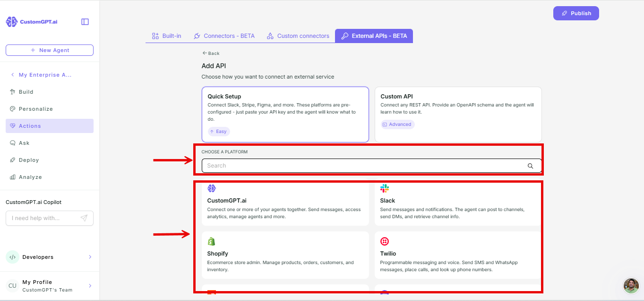The width and height of the screenshot is (644, 301).
Task: Select Actions in sidebar
Action: 50,126
